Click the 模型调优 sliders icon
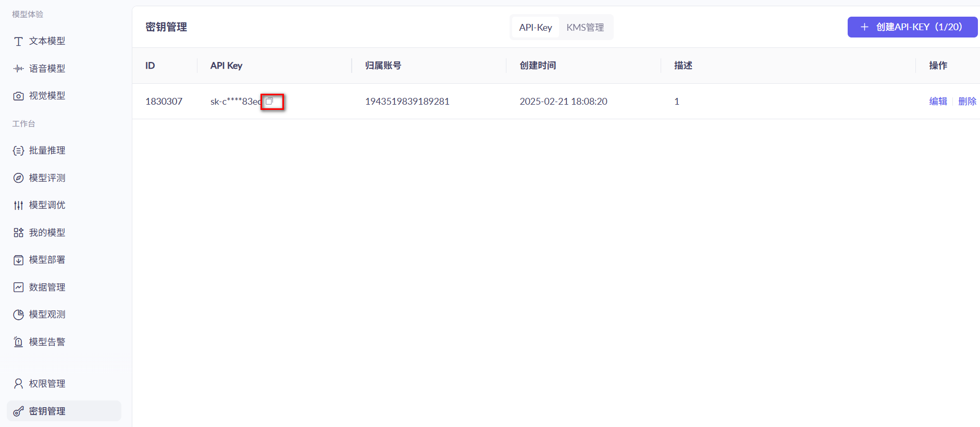980x427 pixels. click(18, 205)
